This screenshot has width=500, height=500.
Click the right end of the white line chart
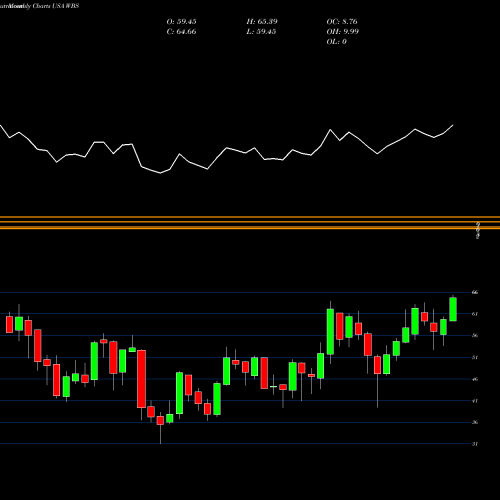click(453, 125)
